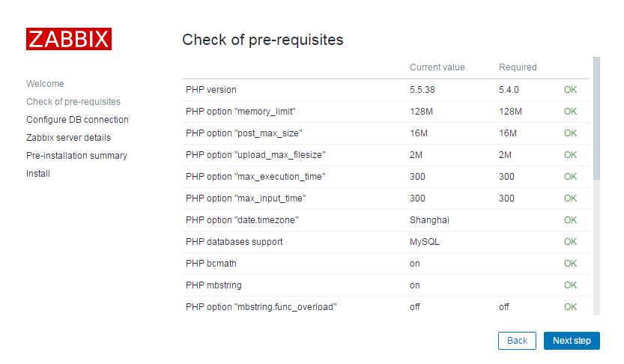Viewport: 624px width, 364px height.
Task: Click the ZABBIX logo
Action: 69,39
